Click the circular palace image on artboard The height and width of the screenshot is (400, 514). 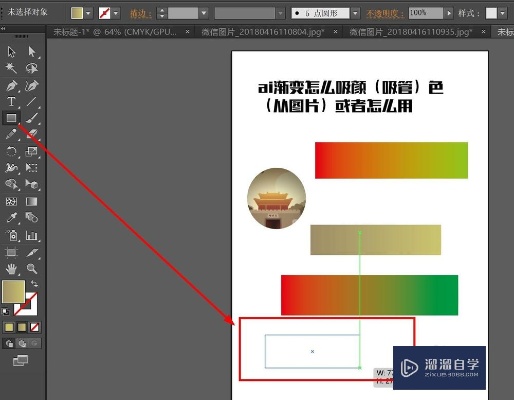coord(276,198)
